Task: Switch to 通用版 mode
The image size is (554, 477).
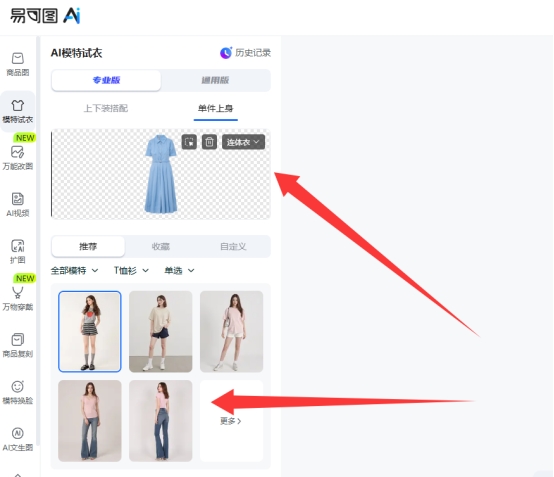Action: pos(215,80)
